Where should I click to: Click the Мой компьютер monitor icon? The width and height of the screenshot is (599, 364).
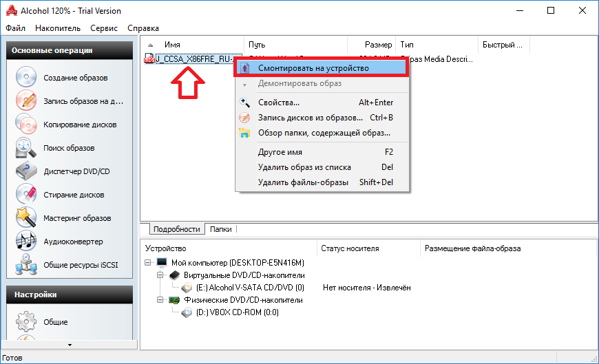click(x=162, y=262)
